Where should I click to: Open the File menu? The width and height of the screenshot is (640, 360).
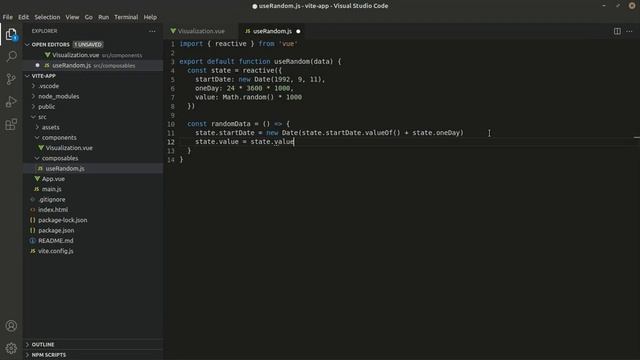click(7, 17)
